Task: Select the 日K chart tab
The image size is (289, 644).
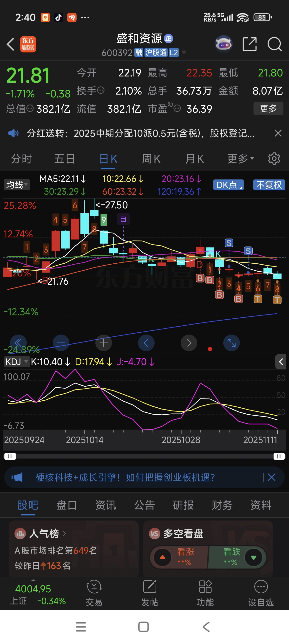Action: point(109,158)
